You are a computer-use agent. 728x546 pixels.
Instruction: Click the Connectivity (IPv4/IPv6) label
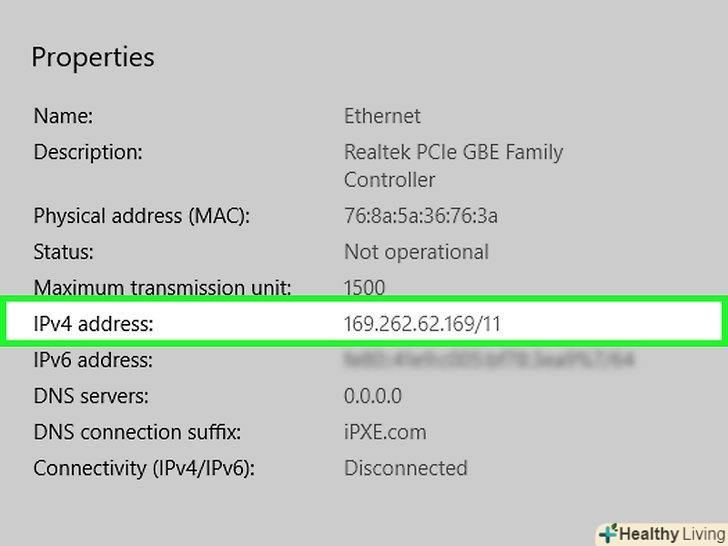[x=144, y=468]
